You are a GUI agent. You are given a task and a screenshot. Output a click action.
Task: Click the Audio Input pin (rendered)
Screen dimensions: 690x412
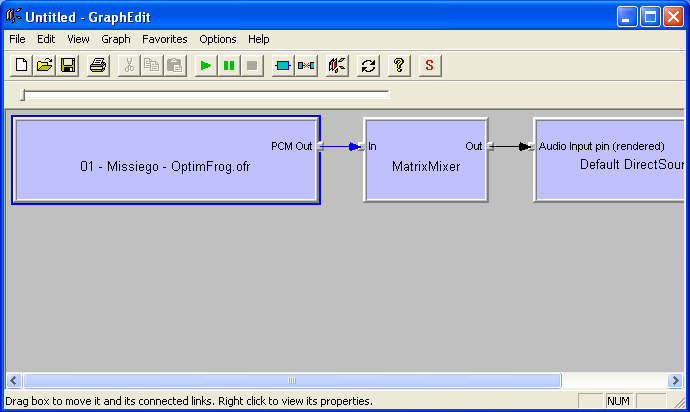pyautogui.click(x=532, y=146)
